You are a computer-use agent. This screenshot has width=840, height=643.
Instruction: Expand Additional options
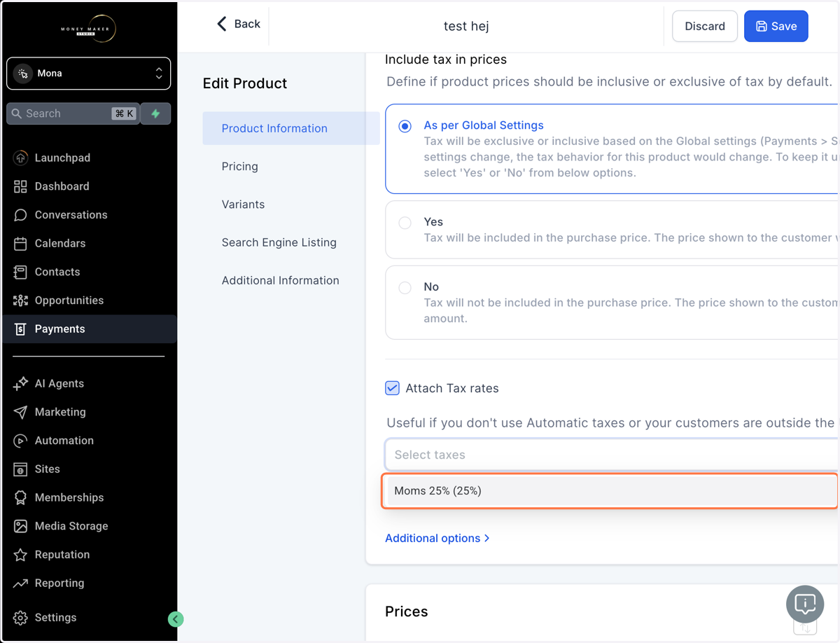[437, 538]
